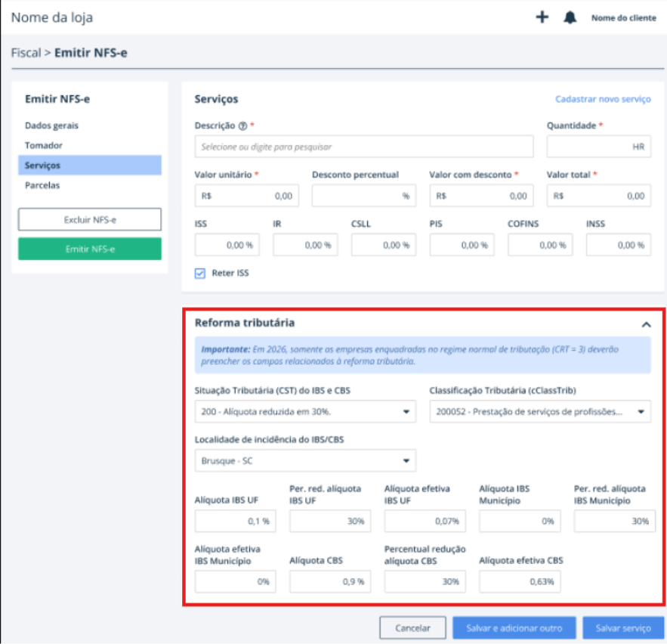
Task: Click the Fiscal breadcrumb link
Action: coord(26,53)
